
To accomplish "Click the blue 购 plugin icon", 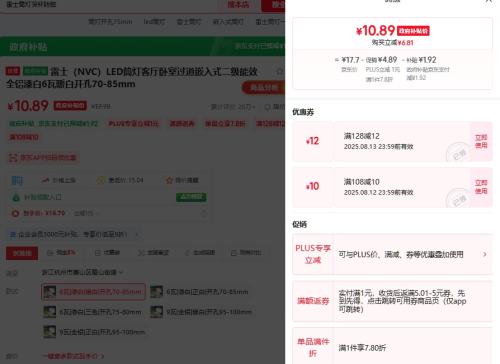I will point(17,180).
